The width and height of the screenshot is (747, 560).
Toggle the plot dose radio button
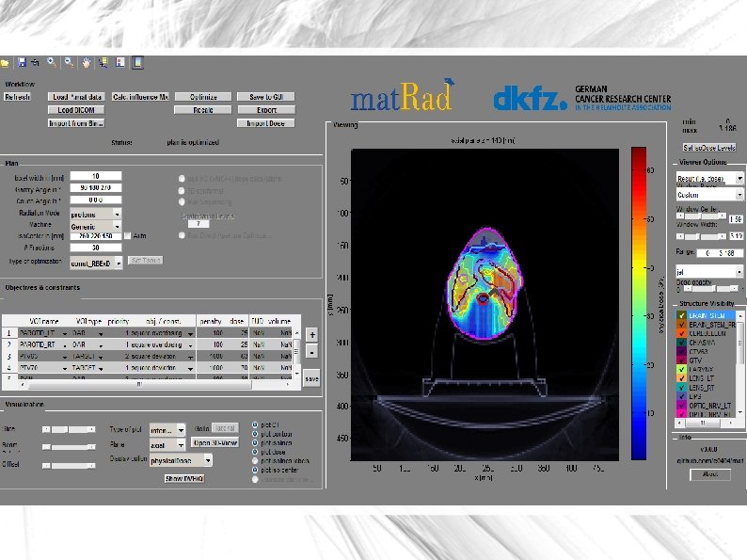point(255,452)
